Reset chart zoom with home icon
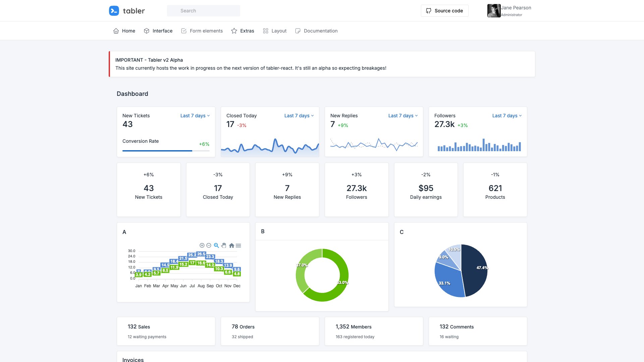The width and height of the screenshot is (644, 362). click(231, 246)
